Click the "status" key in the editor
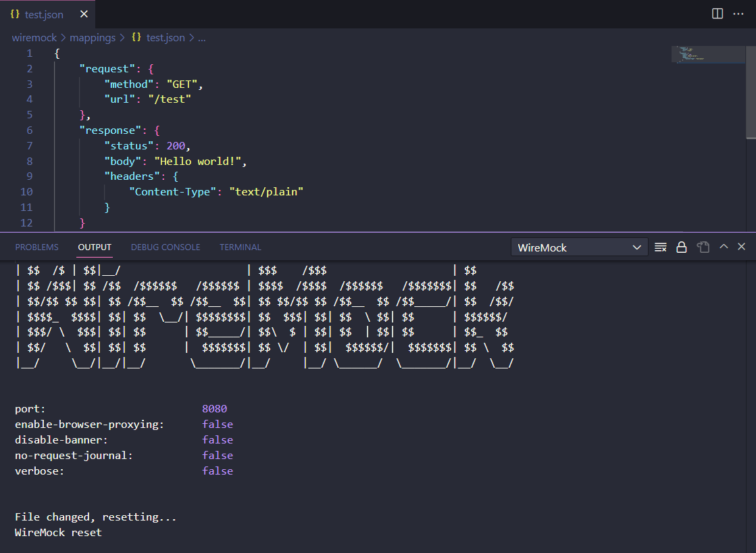The image size is (756, 553). click(129, 146)
